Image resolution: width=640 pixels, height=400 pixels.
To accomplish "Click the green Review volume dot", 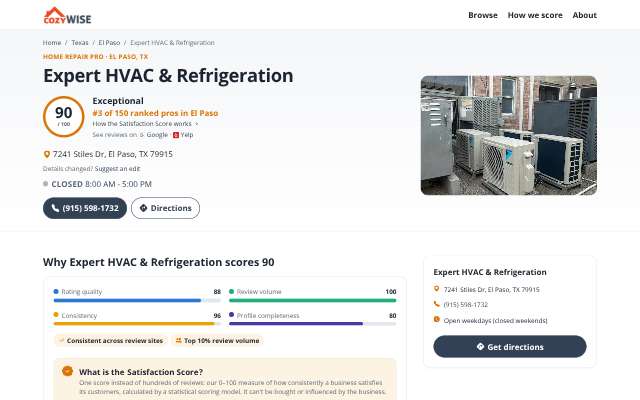I will pyautogui.click(x=231, y=291).
